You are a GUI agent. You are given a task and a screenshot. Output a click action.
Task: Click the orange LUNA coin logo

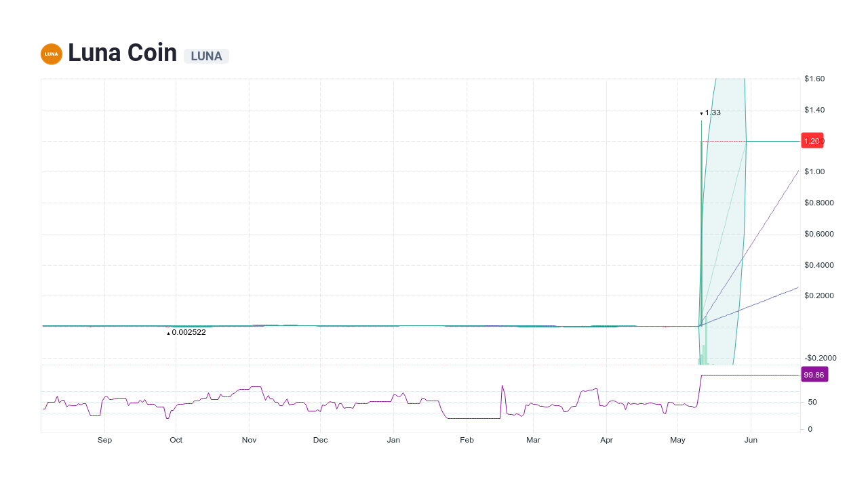tap(52, 54)
